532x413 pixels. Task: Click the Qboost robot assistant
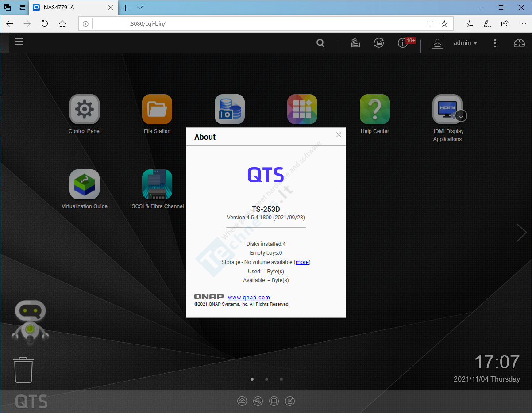[30, 321]
